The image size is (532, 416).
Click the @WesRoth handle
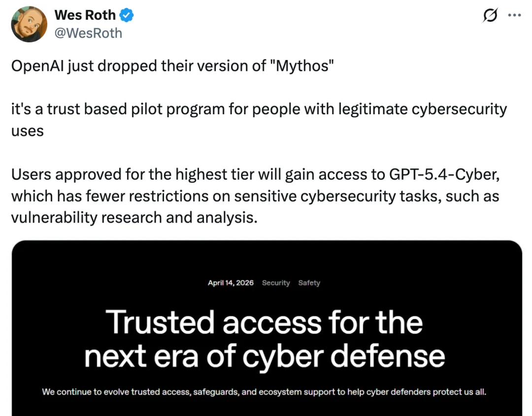pyautogui.click(x=89, y=33)
